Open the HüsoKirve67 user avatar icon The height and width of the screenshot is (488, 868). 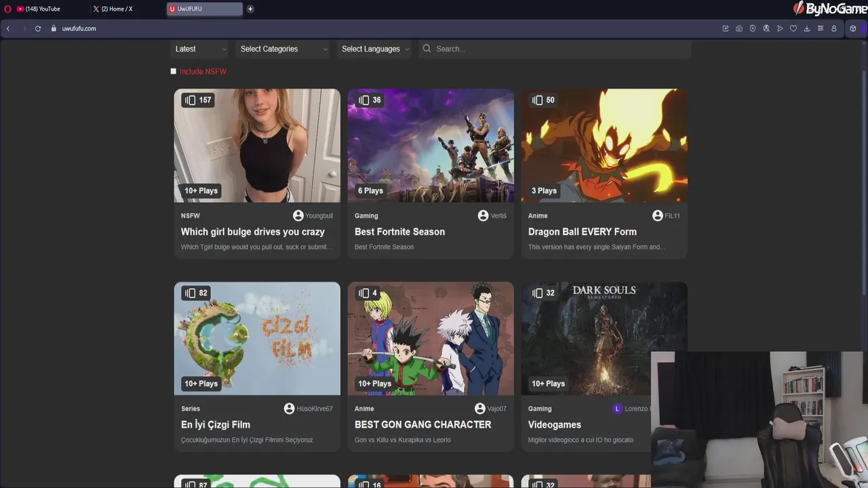289,409
